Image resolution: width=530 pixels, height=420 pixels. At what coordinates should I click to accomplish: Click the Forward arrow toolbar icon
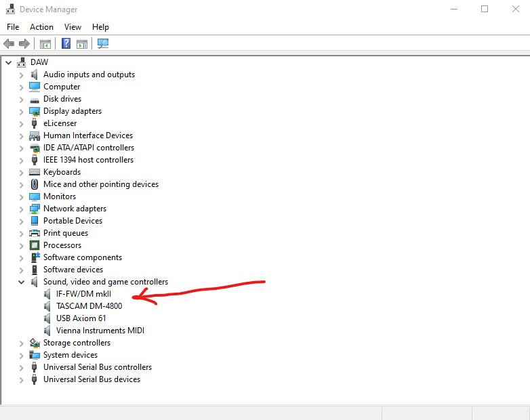[x=24, y=43]
